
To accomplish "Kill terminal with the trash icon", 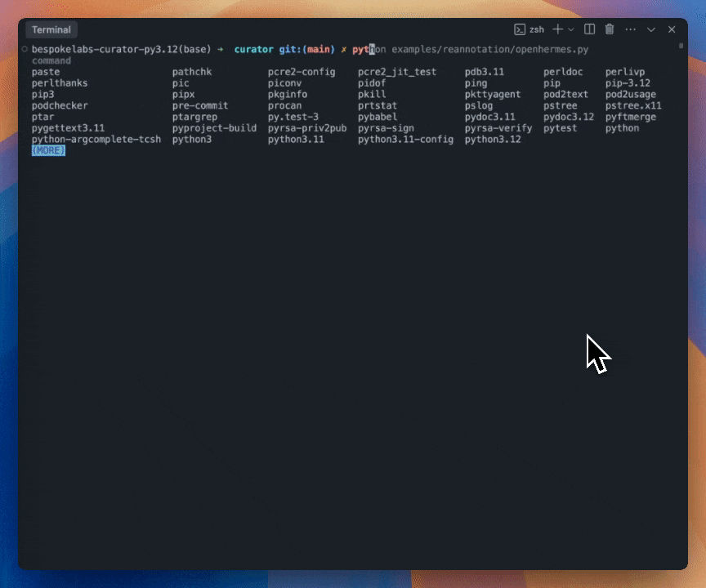I will (610, 29).
